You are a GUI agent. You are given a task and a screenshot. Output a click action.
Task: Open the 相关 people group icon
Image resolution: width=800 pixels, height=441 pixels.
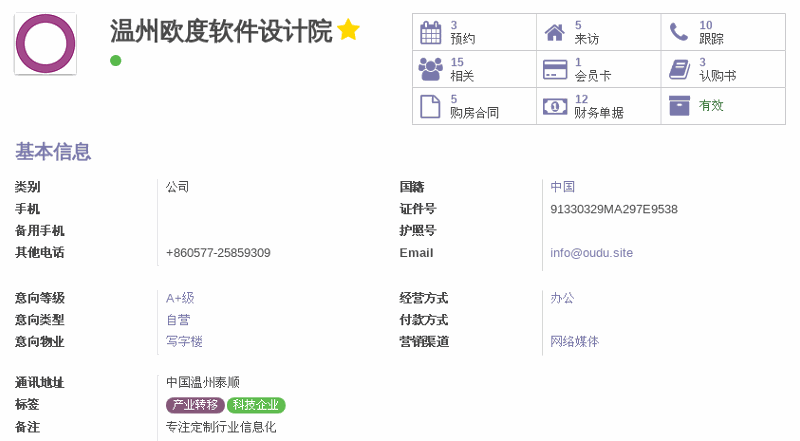click(430, 69)
